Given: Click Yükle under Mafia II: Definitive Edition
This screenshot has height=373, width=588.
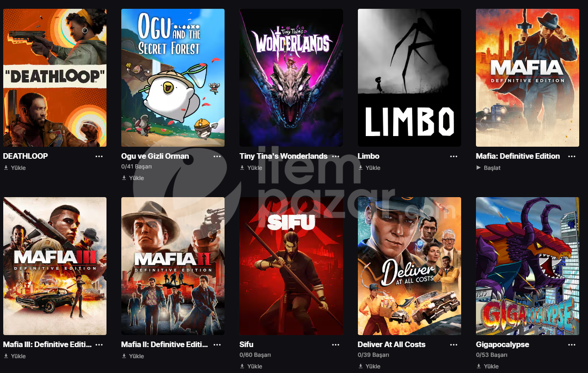Looking at the screenshot, I should [x=133, y=356].
